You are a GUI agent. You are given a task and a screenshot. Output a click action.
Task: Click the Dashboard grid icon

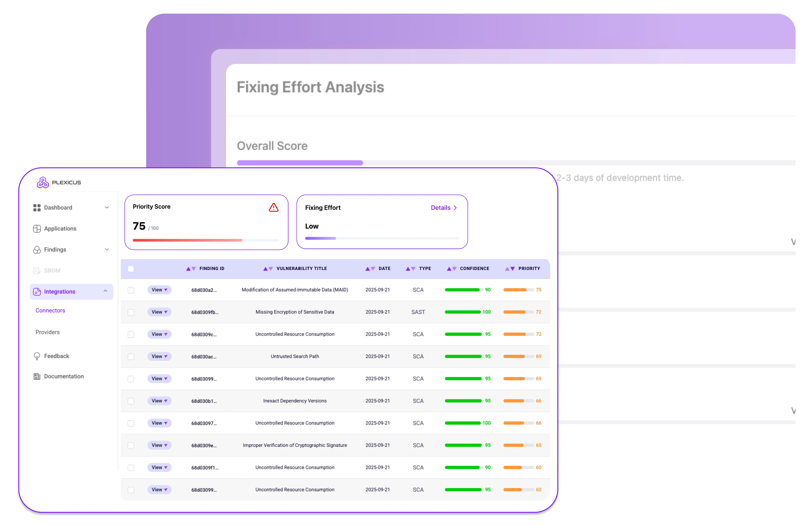tap(37, 208)
